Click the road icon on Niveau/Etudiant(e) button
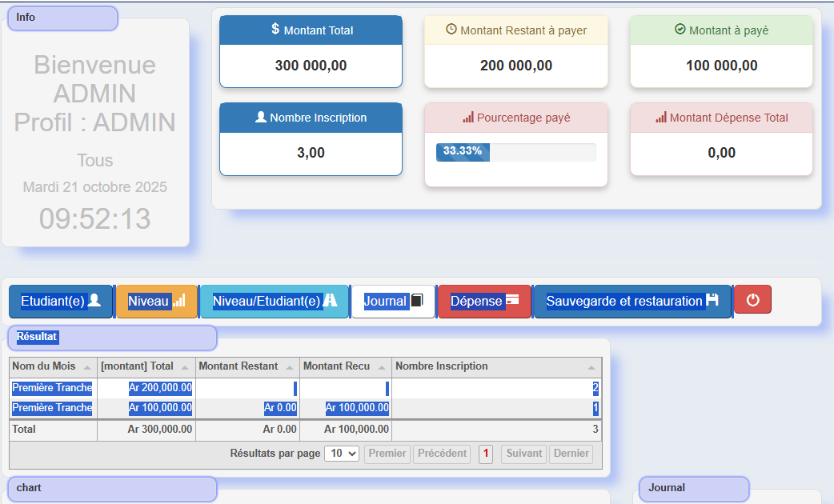Image resolution: width=834 pixels, height=504 pixels. point(330,301)
